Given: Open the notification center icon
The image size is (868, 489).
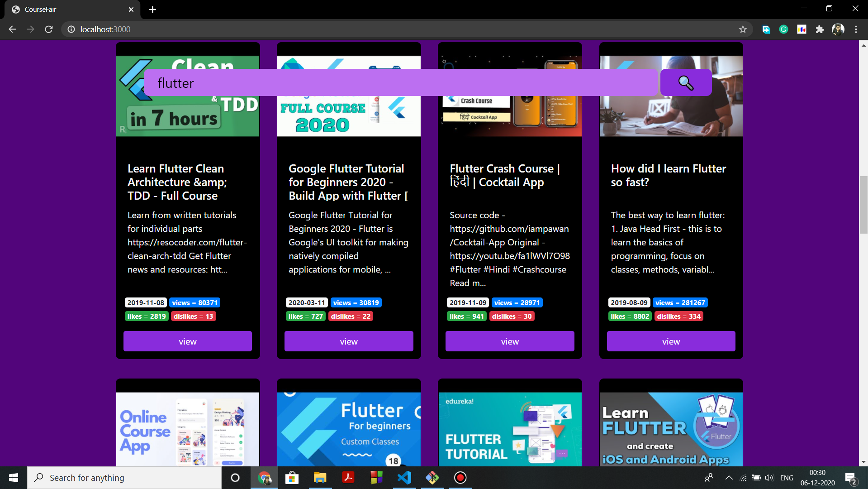Looking at the screenshot, I should [x=851, y=478].
